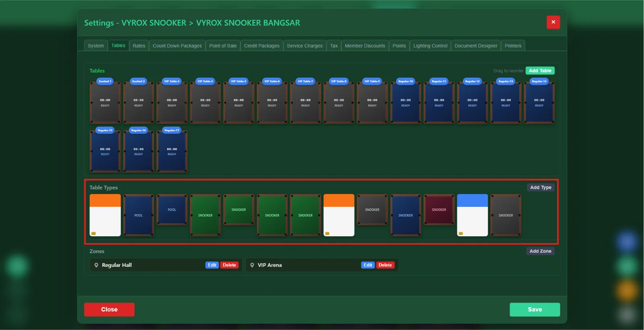Select the Sunbed 1 table tile
644x330 pixels.
pyautogui.click(x=105, y=102)
